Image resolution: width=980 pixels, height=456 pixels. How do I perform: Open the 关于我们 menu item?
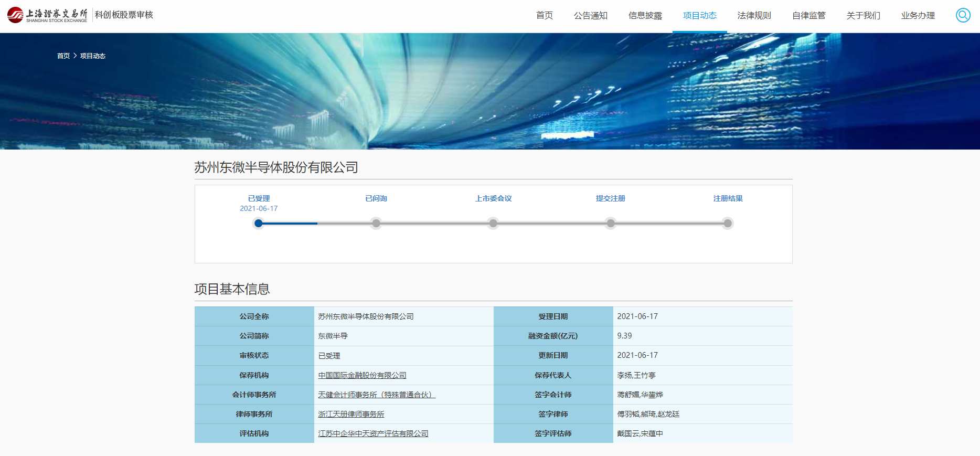tap(864, 16)
